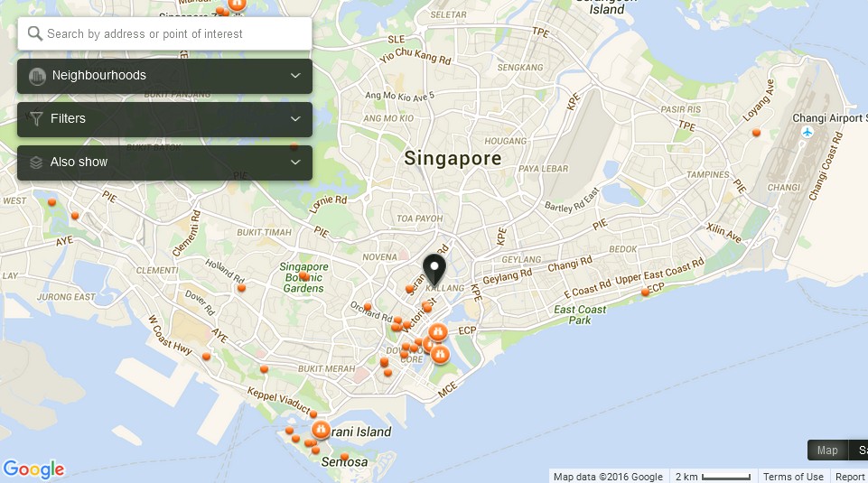
Task: Click binoculars marker beside 'rani Island' label
Action: 321,430
